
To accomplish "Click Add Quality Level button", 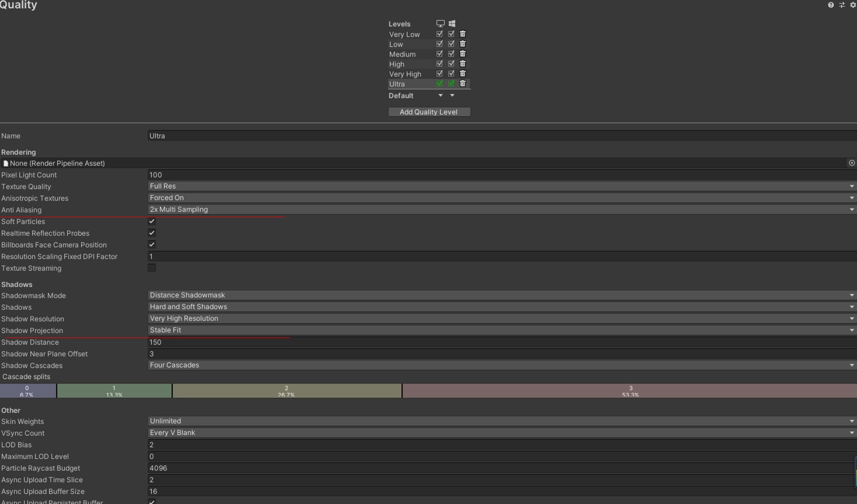I will pos(429,112).
